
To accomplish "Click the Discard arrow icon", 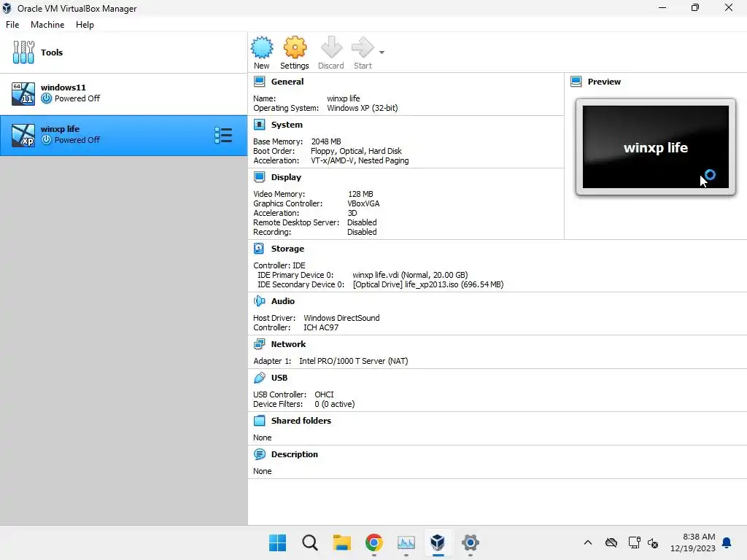I will pyautogui.click(x=331, y=47).
